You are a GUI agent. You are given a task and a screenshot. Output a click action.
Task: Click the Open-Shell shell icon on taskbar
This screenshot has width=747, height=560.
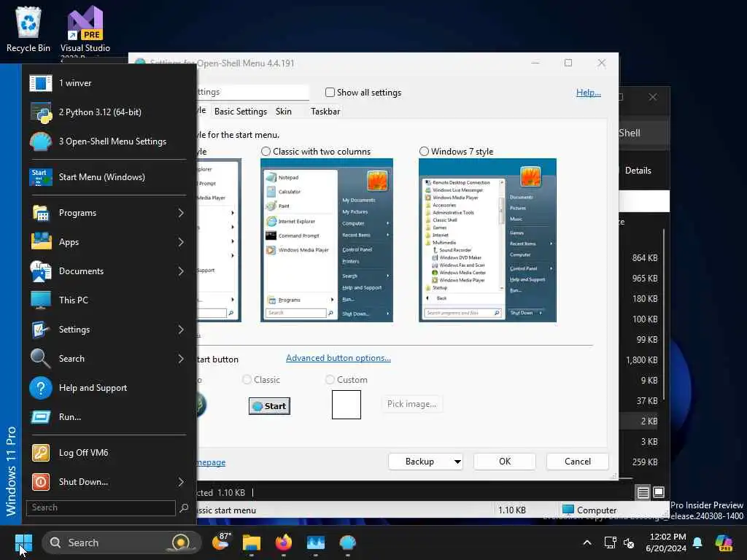pos(348,542)
